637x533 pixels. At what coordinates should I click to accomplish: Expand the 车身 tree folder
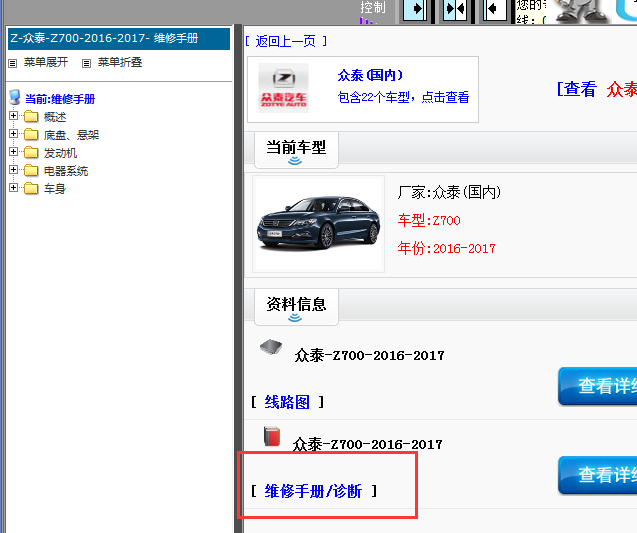coord(13,187)
